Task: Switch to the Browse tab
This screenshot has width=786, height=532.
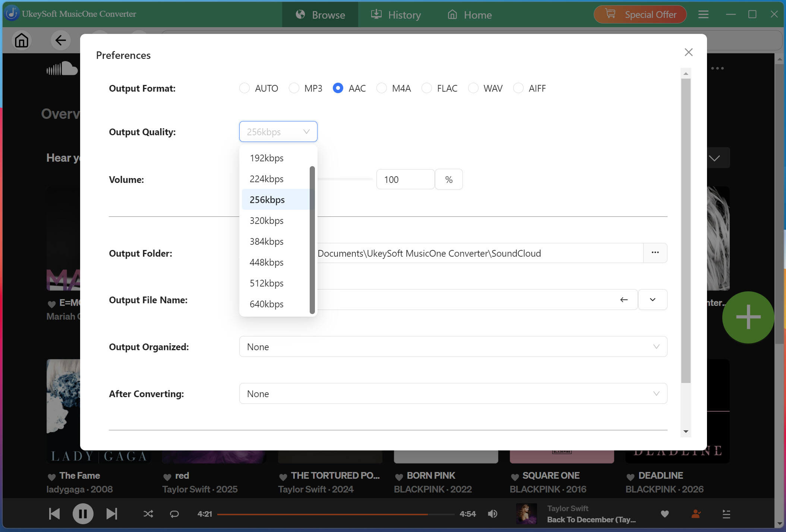Action: (320, 15)
